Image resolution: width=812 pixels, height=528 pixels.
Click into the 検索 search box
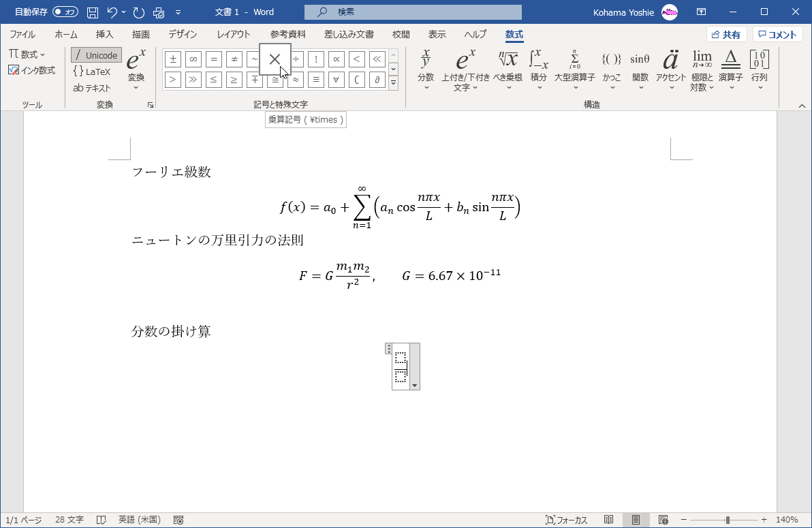pos(413,12)
